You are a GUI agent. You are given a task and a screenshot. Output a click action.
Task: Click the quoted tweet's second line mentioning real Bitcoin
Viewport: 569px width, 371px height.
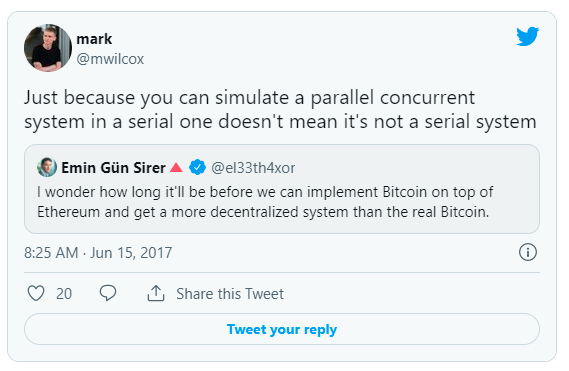click(263, 212)
